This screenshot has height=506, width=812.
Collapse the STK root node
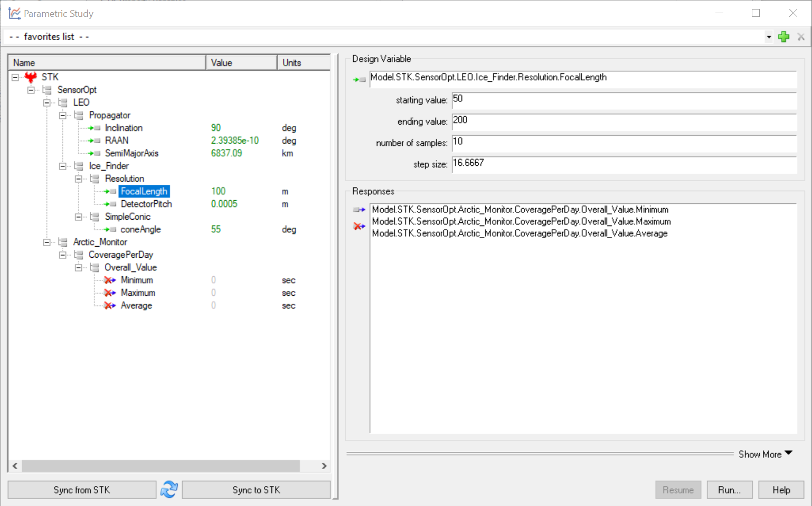click(x=15, y=77)
